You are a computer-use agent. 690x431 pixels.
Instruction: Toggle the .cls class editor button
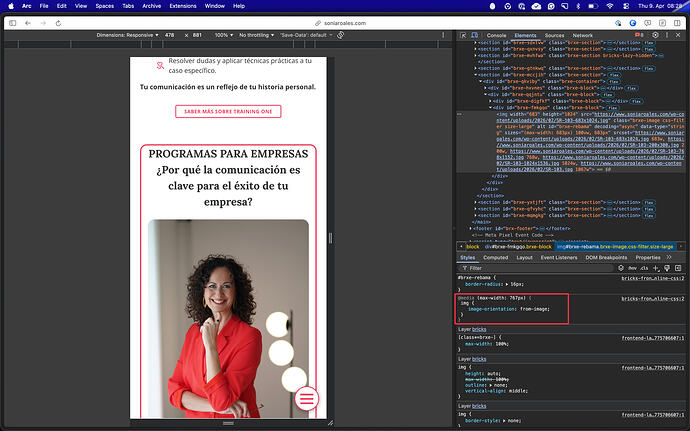coord(644,268)
